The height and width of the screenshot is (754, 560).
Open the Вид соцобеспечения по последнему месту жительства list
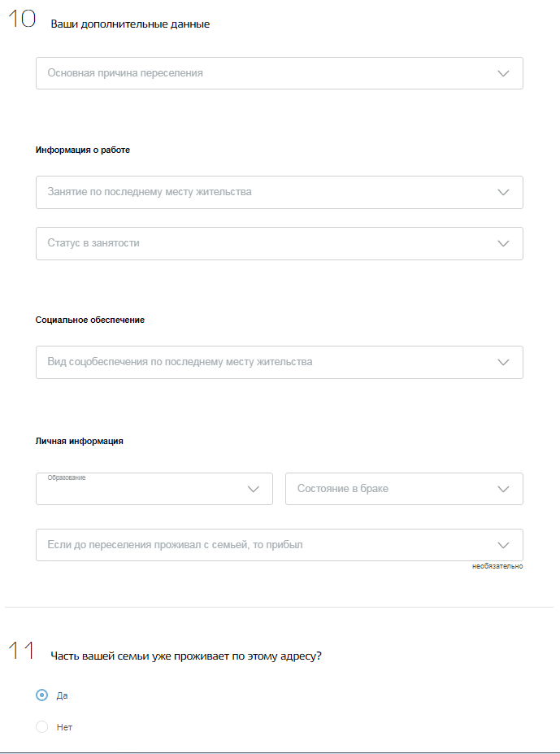click(x=280, y=362)
